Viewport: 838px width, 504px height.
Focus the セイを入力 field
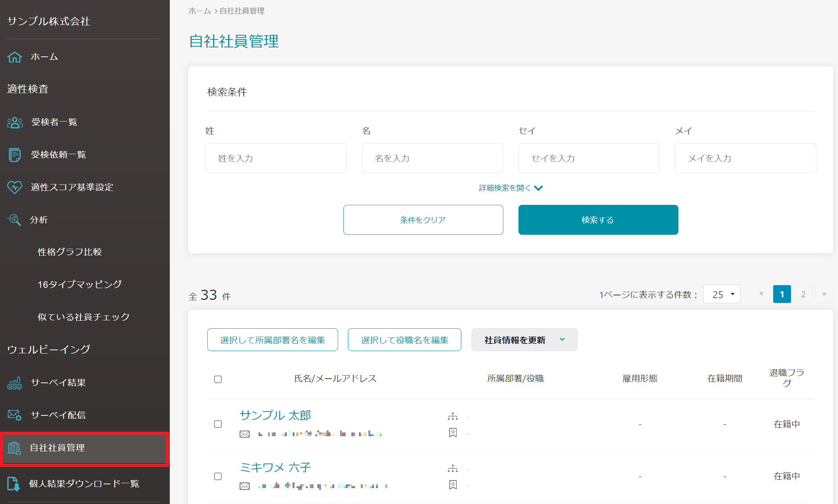tap(589, 158)
